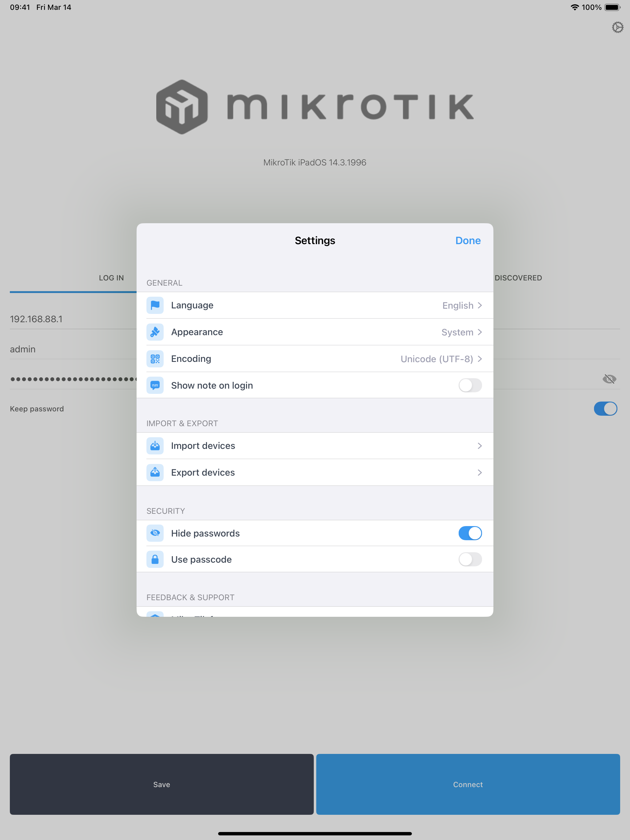Select the Encoding row label

click(x=191, y=359)
